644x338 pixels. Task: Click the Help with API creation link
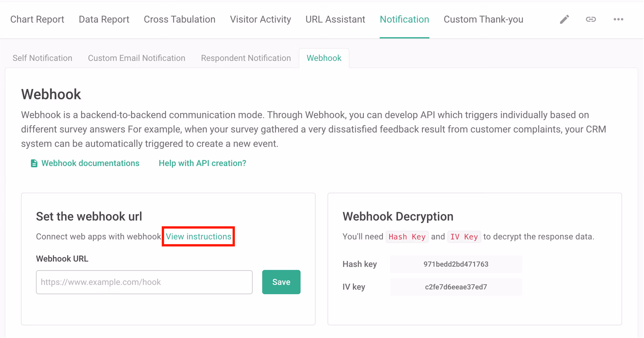point(202,163)
